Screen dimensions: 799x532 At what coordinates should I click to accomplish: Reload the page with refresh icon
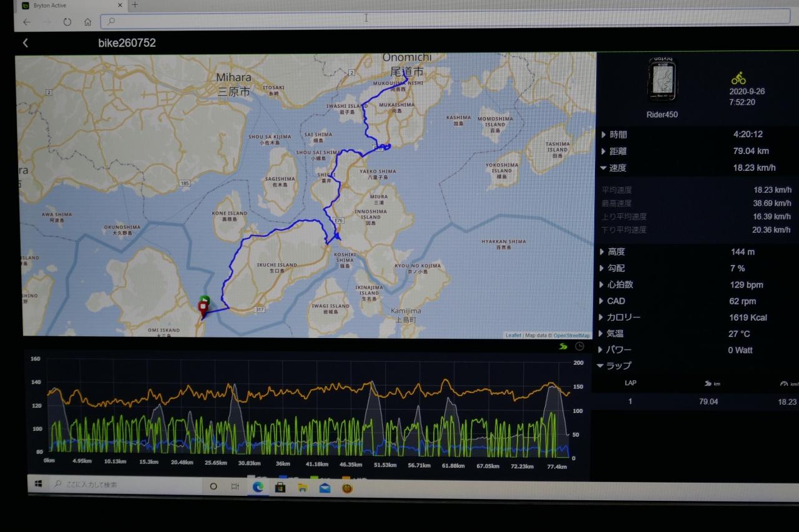point(67,22)
